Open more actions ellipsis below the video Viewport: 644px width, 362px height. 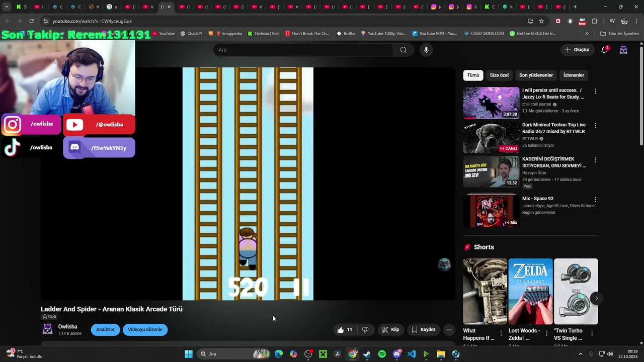click(x=449, y=330)
